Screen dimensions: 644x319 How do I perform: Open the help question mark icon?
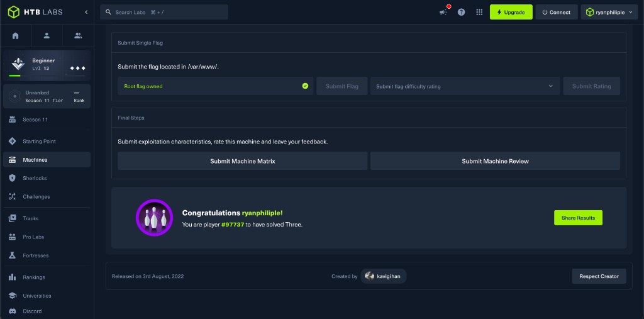pos(461,13)
